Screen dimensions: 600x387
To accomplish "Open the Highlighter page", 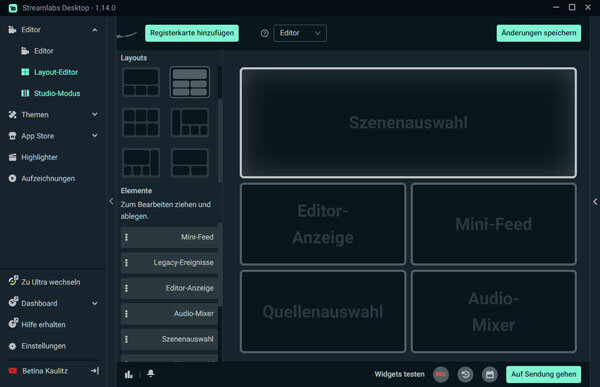I will click(x=39, y=157).
